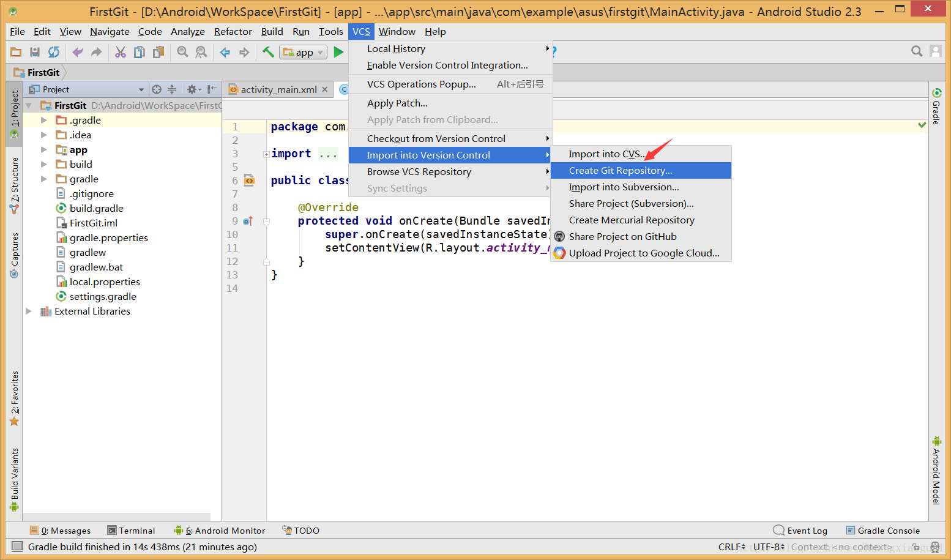Click the Cut scissors icon
Viewport: 951px width, 560px height.
pos(121,52)
